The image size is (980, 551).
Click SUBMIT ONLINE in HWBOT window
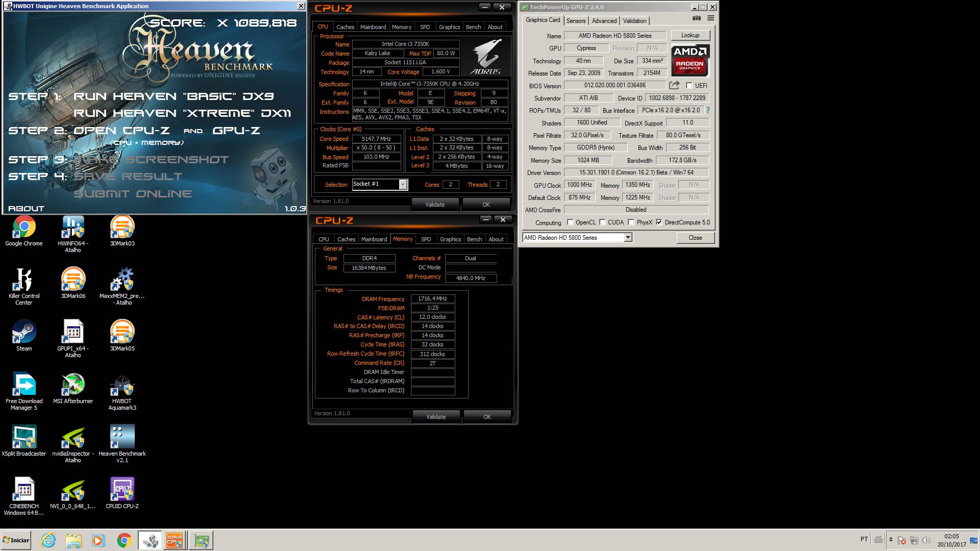(x=133, y=194)
